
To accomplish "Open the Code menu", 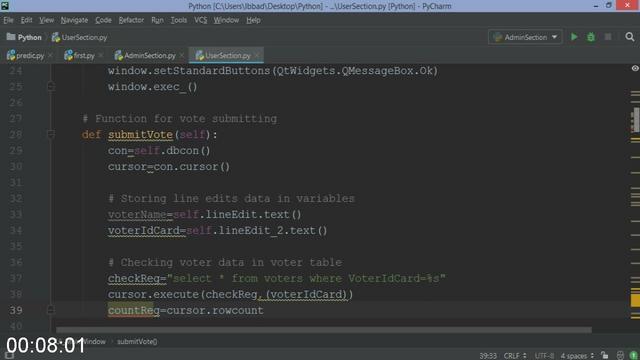I will [103, 20].
